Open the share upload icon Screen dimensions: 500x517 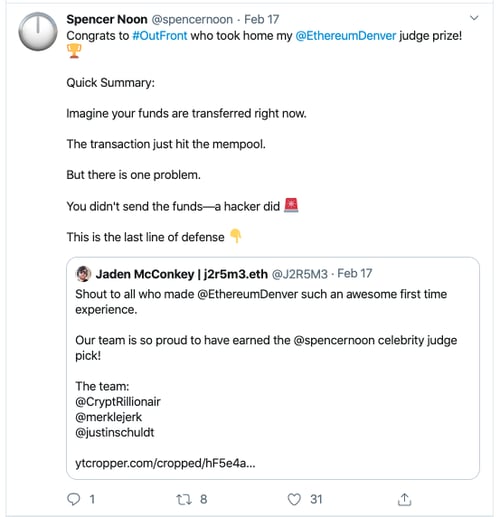[404, 499]
